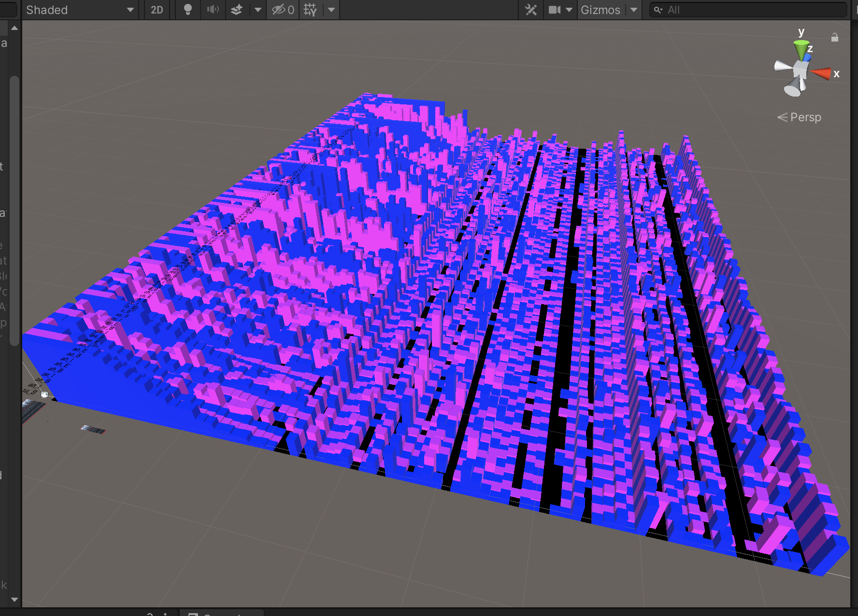The height and width of the screenshot is (616, 858).
Task: Click the green Y axis cone on the gizmo
Action: [801, 48]
